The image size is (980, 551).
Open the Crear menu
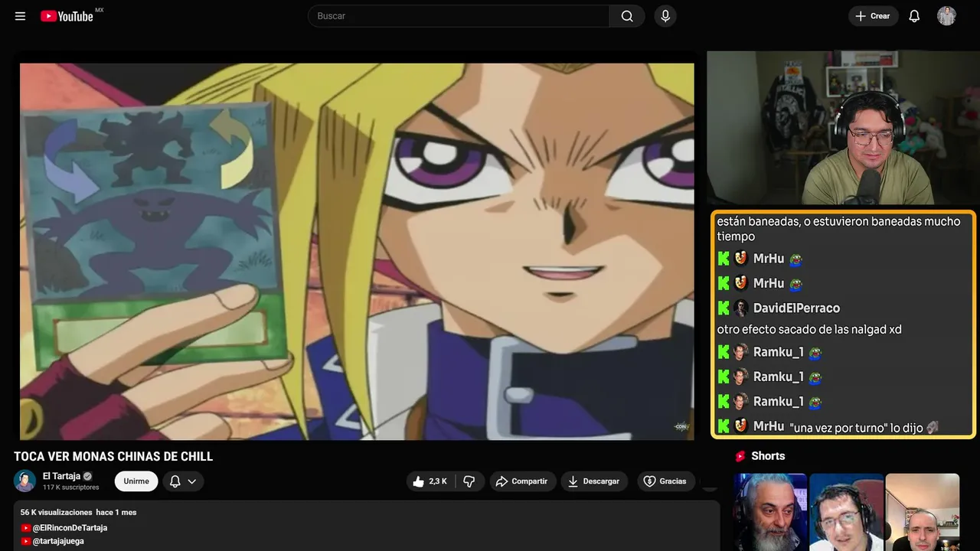point(873,16)
